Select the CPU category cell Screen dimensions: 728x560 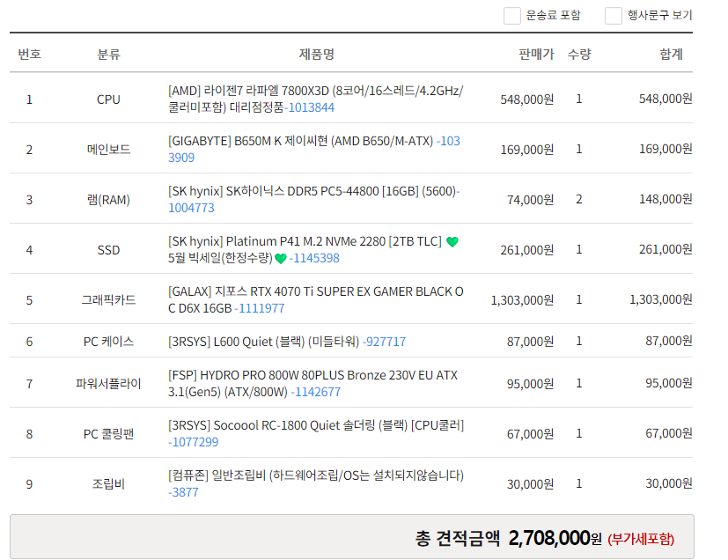click(x=108, y=99)
